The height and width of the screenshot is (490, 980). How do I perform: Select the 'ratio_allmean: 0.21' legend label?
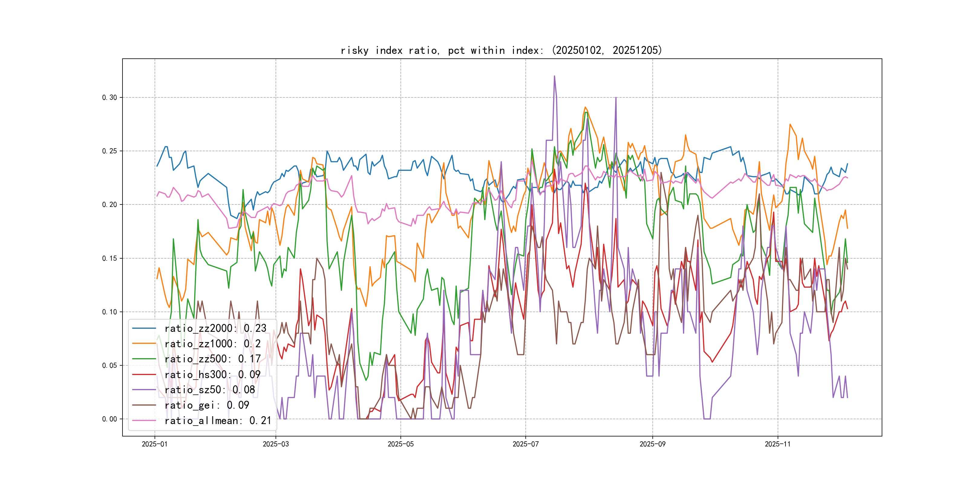(217, 420)
